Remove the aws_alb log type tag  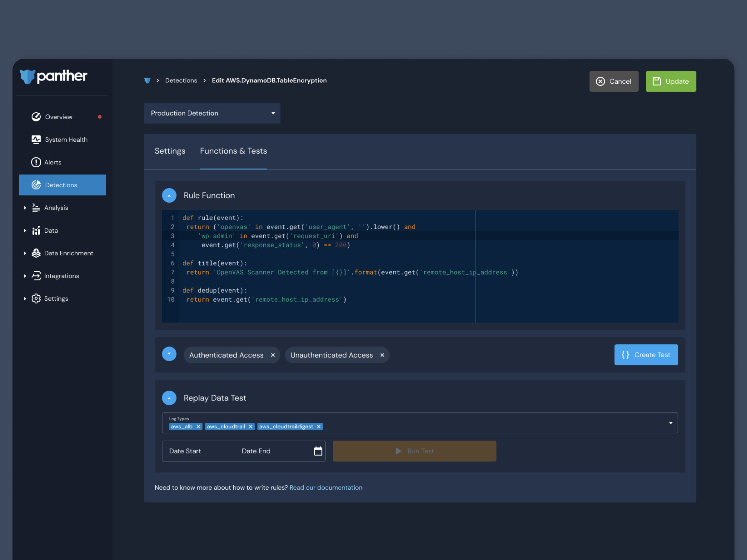[x=198, y=427]
